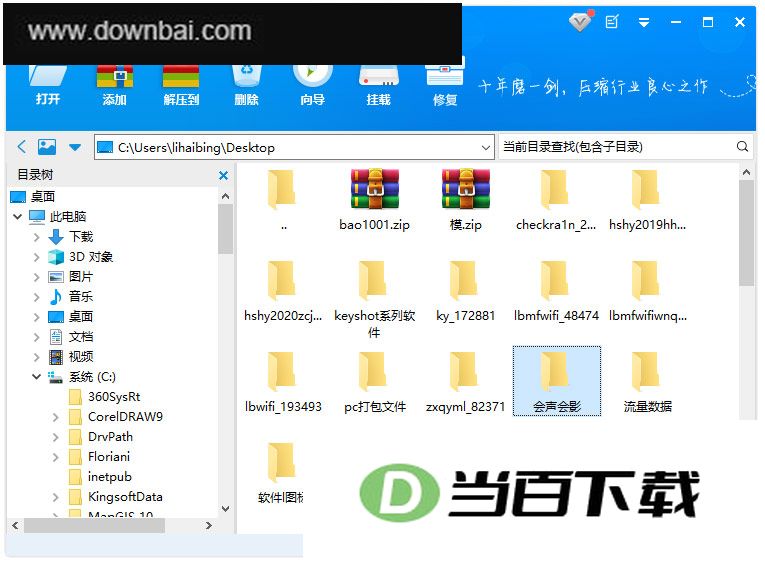The image size is (765, 564).
Task: Expand the KingsoftData tree node
Action: pyautogui.click(x=56, y=497)
